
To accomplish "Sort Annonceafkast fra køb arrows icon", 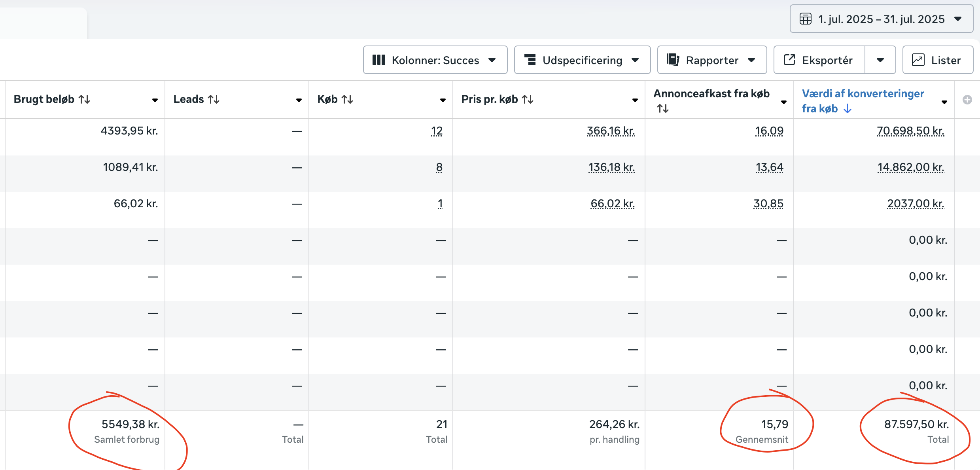I will click(663, 108).
